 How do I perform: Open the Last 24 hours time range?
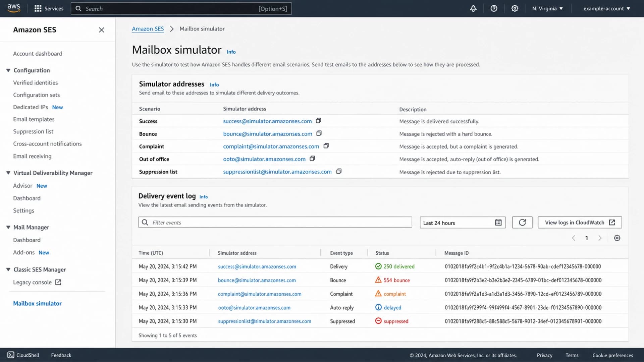click(x=463, y=223)
